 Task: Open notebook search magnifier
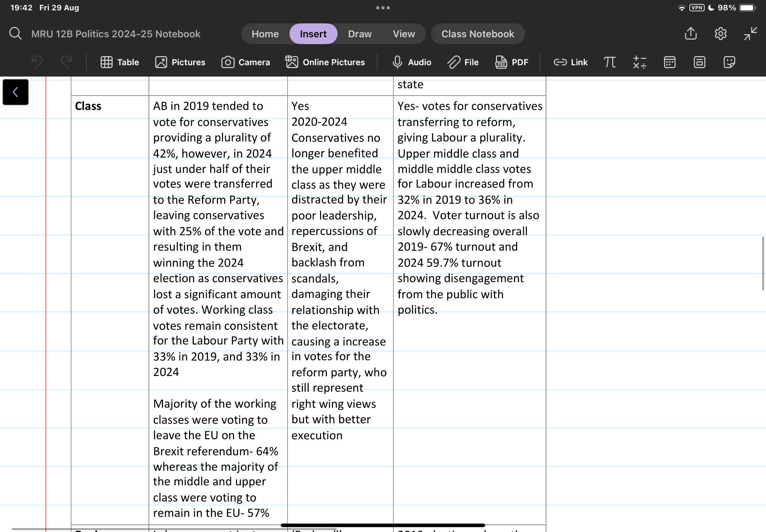tap(15, 34)
